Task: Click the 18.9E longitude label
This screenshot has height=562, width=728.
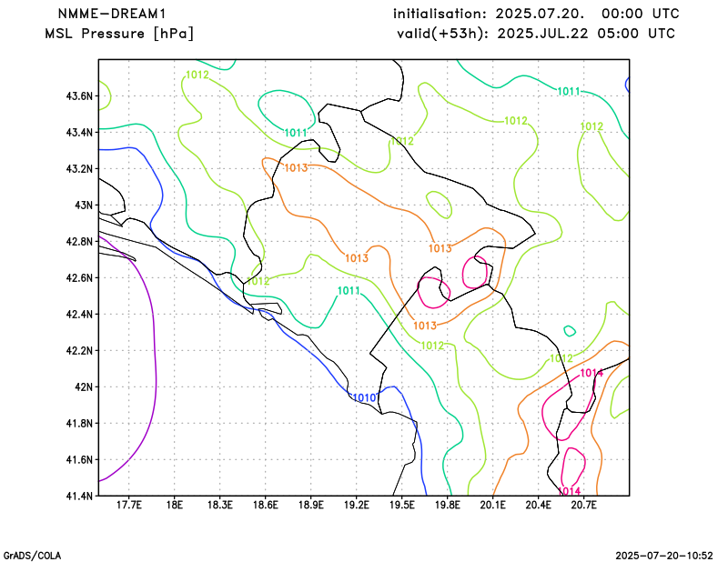Action: tap(310, 505)
